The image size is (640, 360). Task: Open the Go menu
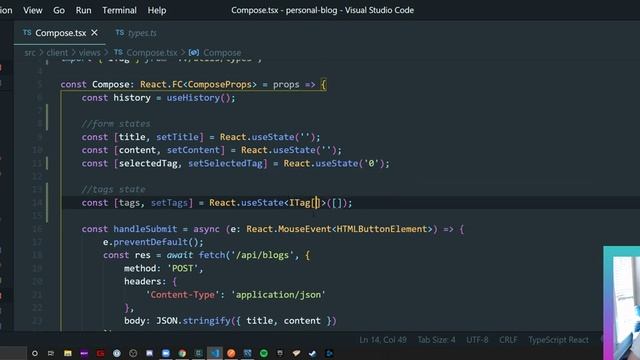59,10
